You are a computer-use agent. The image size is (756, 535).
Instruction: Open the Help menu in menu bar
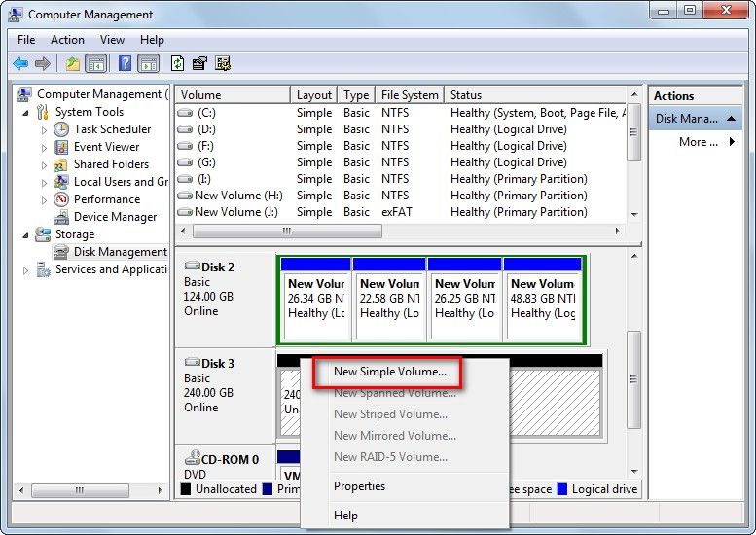tap(152, 40)
